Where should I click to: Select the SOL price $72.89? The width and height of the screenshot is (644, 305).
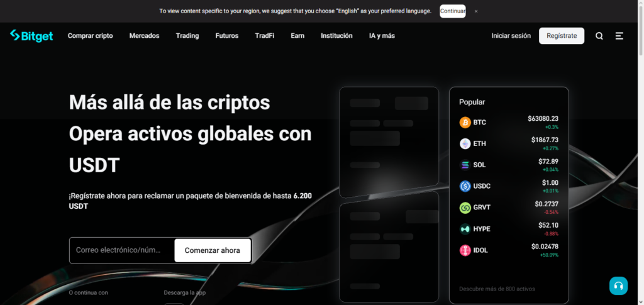click(x=548, y=162)
